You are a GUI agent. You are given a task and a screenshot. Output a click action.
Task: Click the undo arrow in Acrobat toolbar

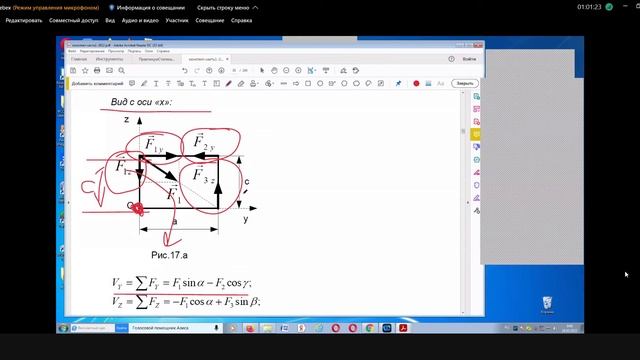pyautogui.click(x=185, y=71)
